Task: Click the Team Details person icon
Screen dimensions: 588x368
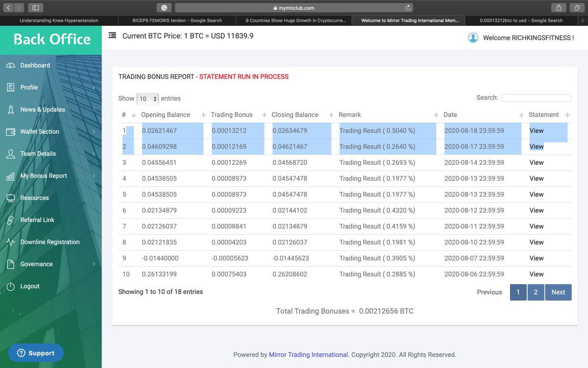Action: [10, 154]
